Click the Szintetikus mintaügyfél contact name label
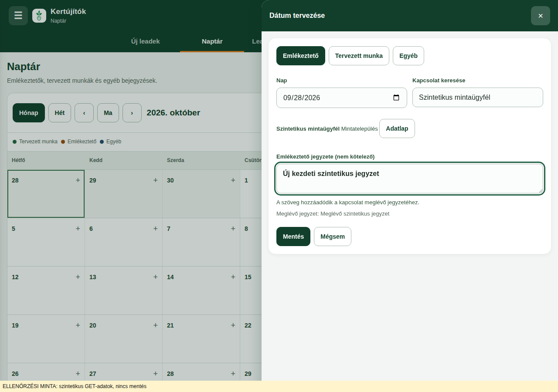The width and height of the screenshot is (558, 392). pos(308,128)
